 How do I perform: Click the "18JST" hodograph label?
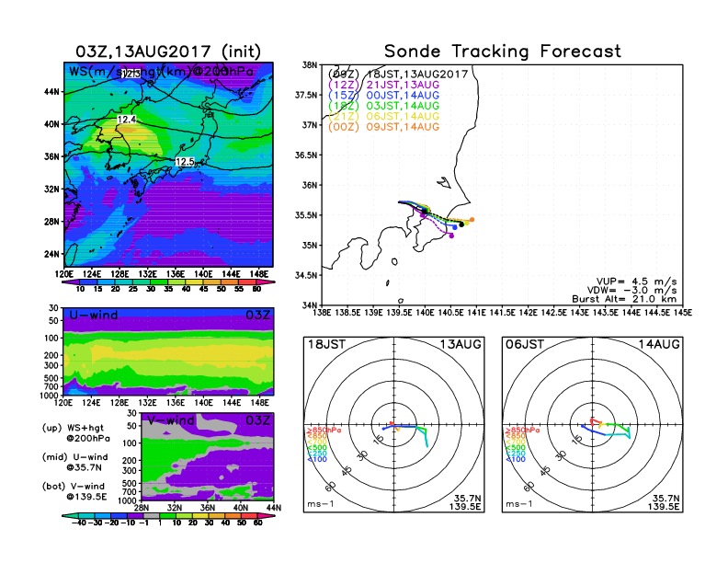pyautogui.click(x=326, y=345)
